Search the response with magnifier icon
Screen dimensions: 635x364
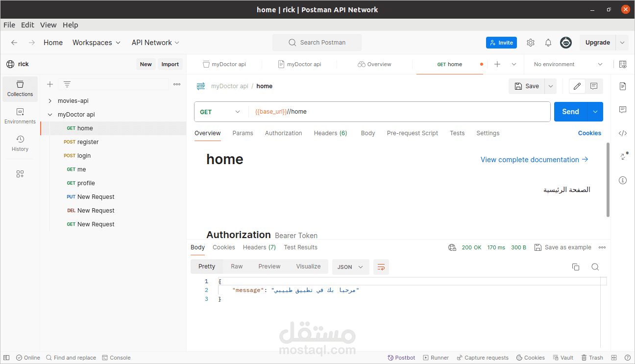tap(595, 267)
